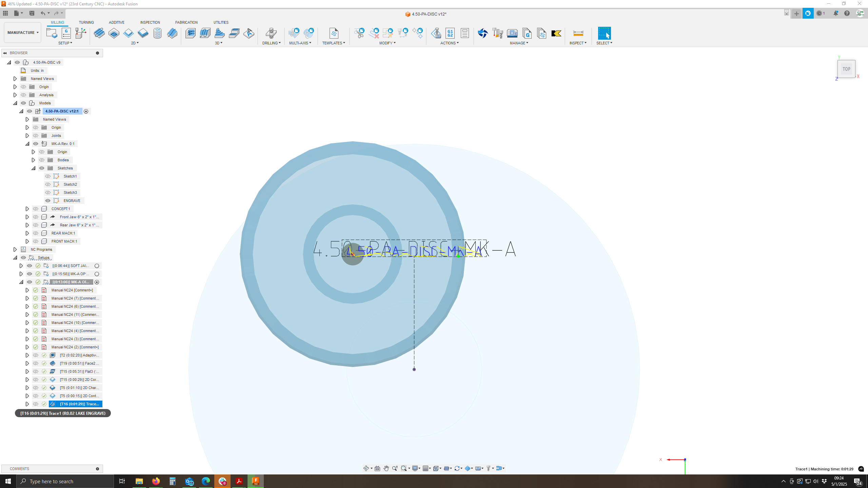Open the DRILLING dropdown menu
This screenshot has width=868, height=488.
(271, 43)
